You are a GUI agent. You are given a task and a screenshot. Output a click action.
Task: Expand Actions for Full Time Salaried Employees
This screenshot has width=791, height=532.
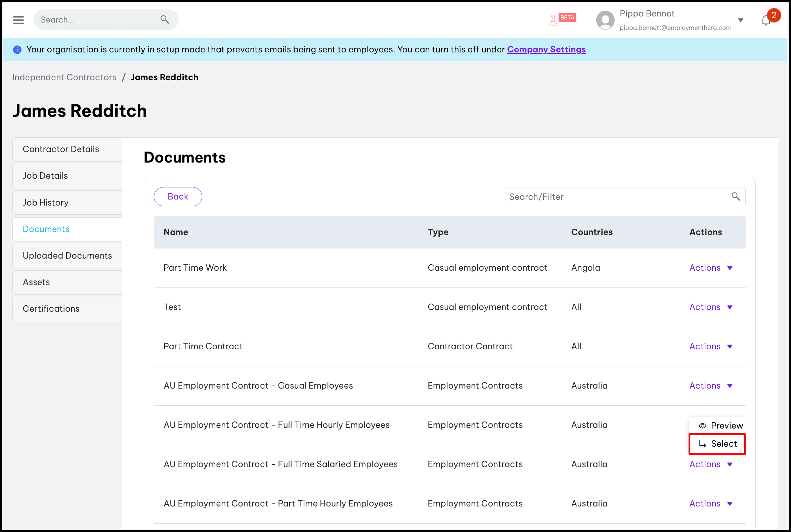[711, 464]
